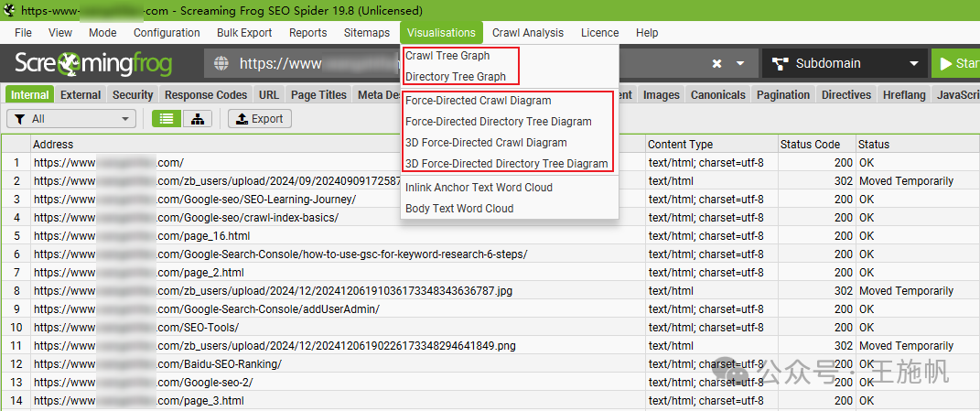Select the SEO-Learning-Journey URL row
The height and width of the screenshot is (411, 980).
pos(490,199)
